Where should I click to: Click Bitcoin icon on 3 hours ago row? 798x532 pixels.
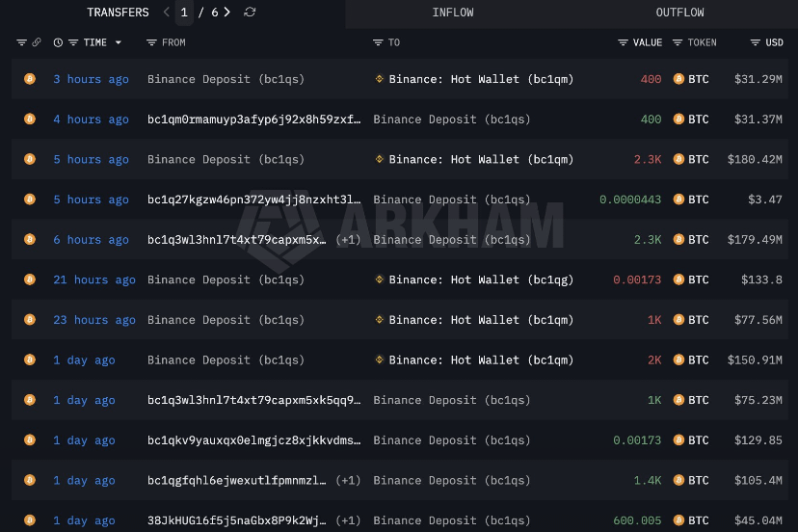pos(30,79)
